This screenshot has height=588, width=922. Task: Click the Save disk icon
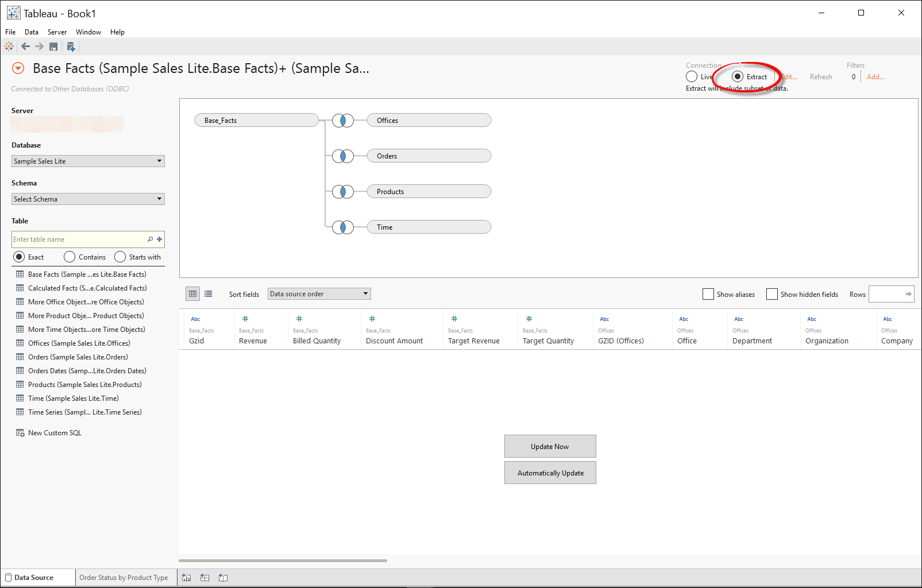tap(53, 47)
